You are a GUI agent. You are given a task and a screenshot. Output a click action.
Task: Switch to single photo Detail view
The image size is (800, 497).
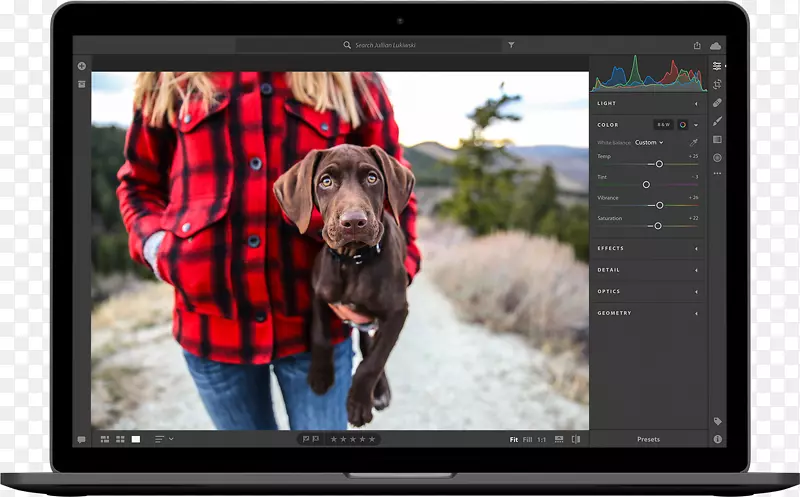click(x=136, y=439)
